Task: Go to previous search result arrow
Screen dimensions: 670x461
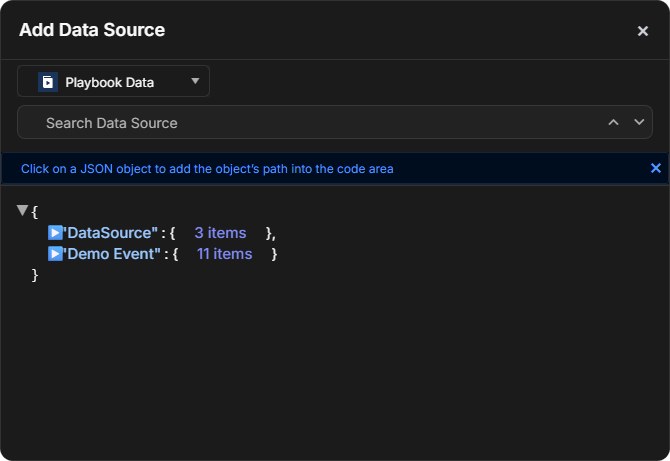Action: point(613,123)
